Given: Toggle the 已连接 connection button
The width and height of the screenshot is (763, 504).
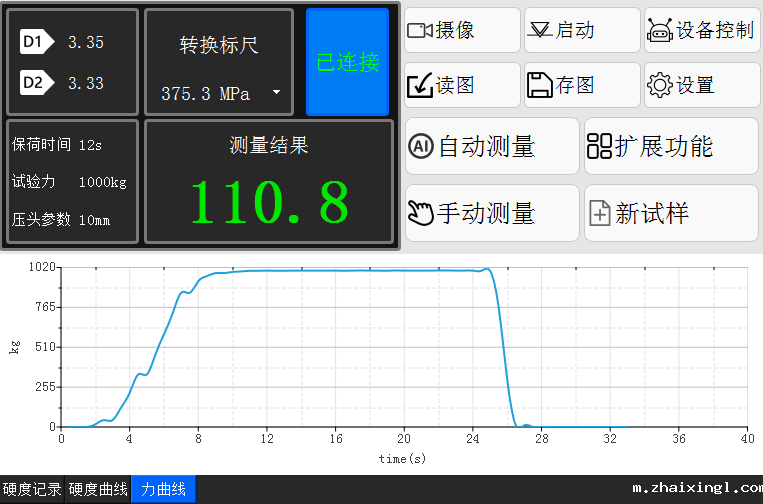Looking at the screenshot, I should 347,62.
